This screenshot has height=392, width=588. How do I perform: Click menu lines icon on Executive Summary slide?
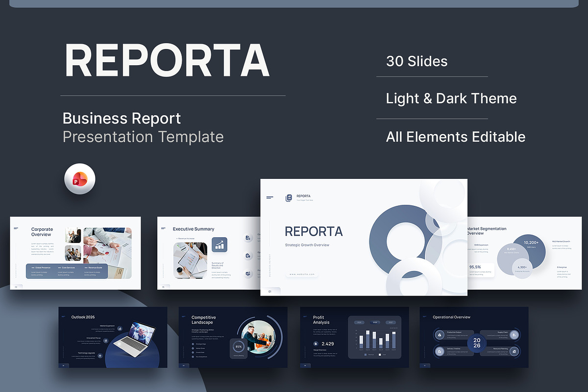[163, 228]
